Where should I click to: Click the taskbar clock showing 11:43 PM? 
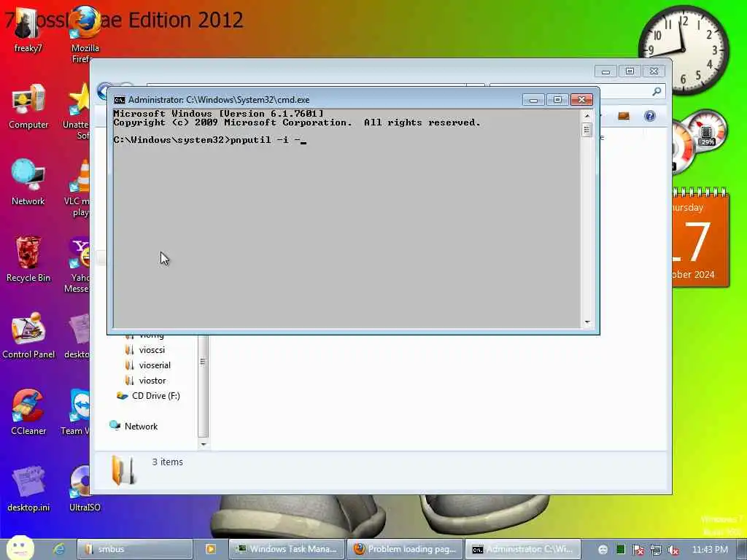[710, 550]
